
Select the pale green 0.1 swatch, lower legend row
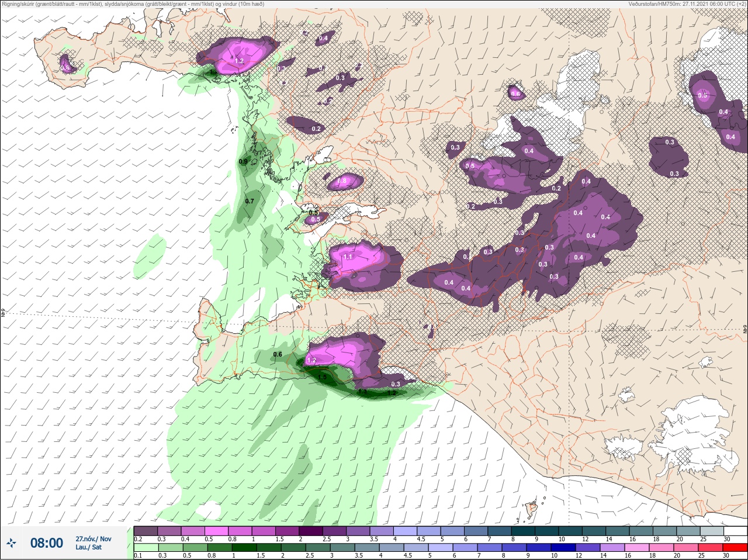click(146, 548)
